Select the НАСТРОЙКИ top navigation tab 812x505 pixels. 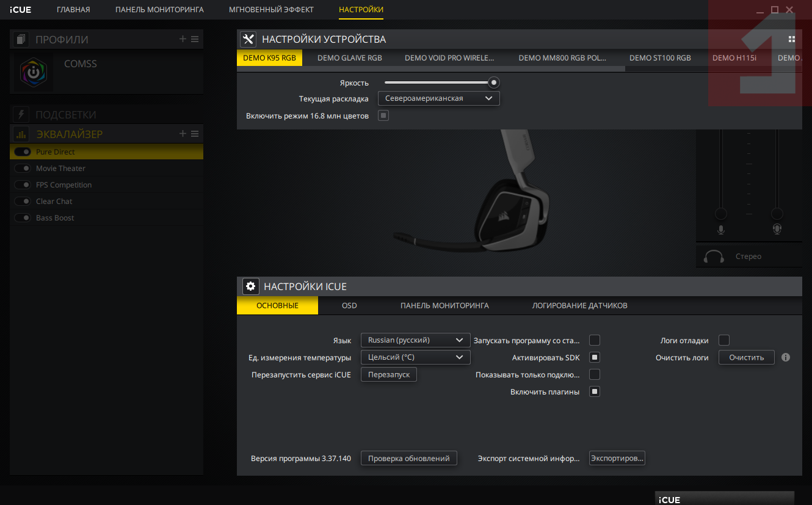tap(361, 10)
